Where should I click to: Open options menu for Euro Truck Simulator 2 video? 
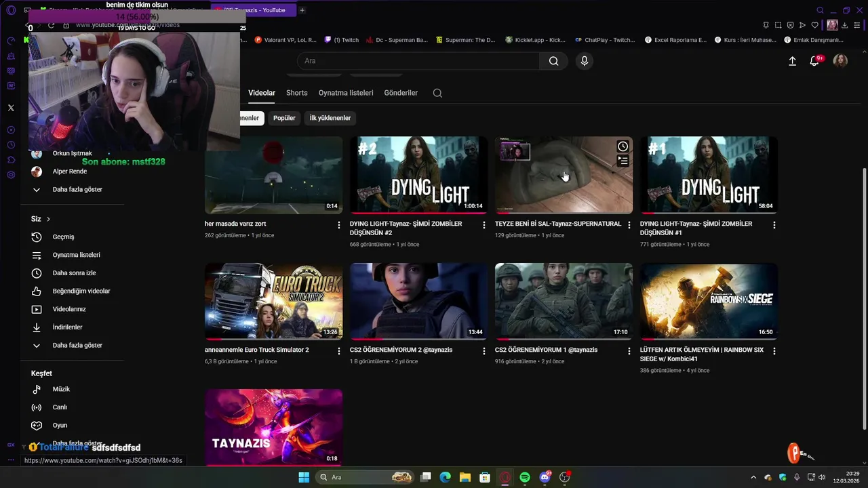click(x=339, y=351)
